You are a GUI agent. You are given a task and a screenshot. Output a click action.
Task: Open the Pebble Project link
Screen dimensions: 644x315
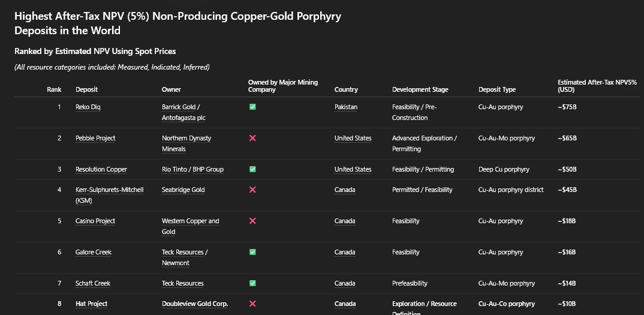pos(95,138)
